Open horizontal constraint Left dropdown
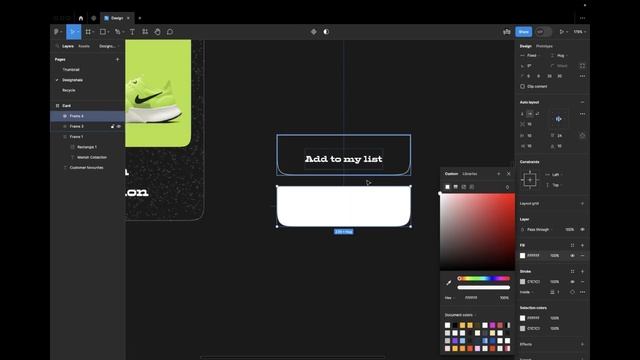Screen dimensions: 640x360 point(554,175)
